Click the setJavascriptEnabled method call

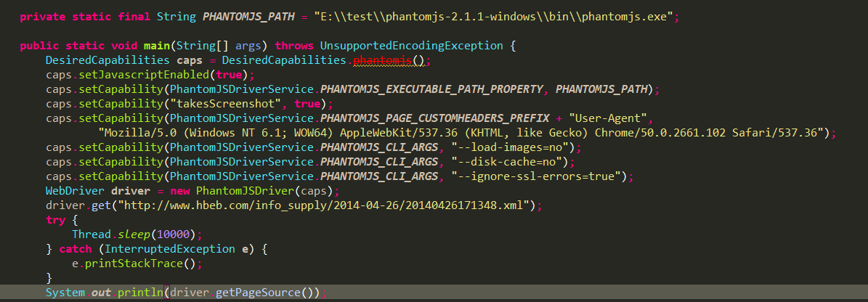pyautogui.click(x=143, y=74)
